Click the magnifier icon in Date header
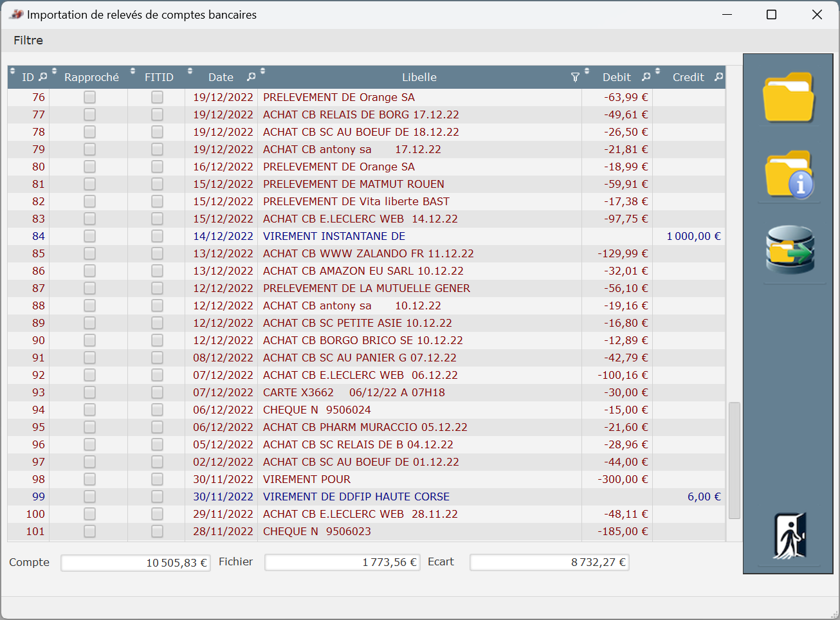The width and height of the screenshot is (840, 620). pos(251,77)
